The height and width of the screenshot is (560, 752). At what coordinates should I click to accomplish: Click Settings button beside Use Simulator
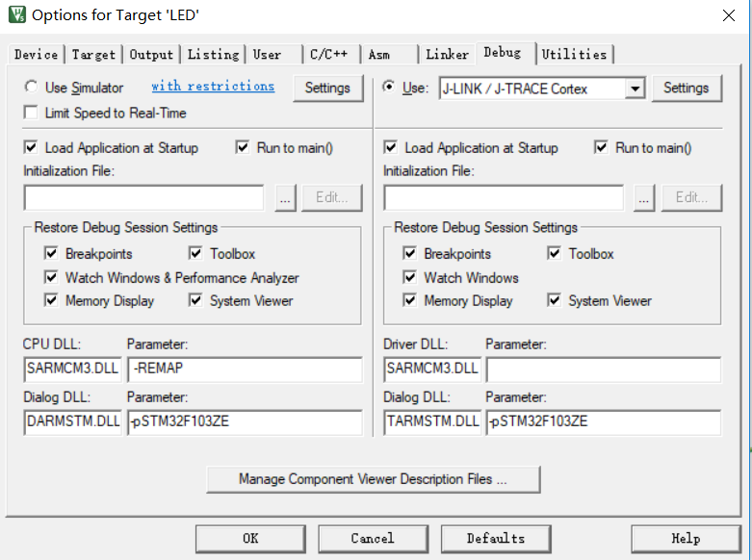[x=327, y=89]
